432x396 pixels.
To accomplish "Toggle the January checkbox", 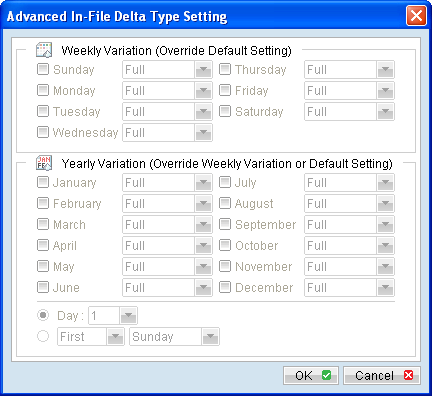I will tap(43, 182).
